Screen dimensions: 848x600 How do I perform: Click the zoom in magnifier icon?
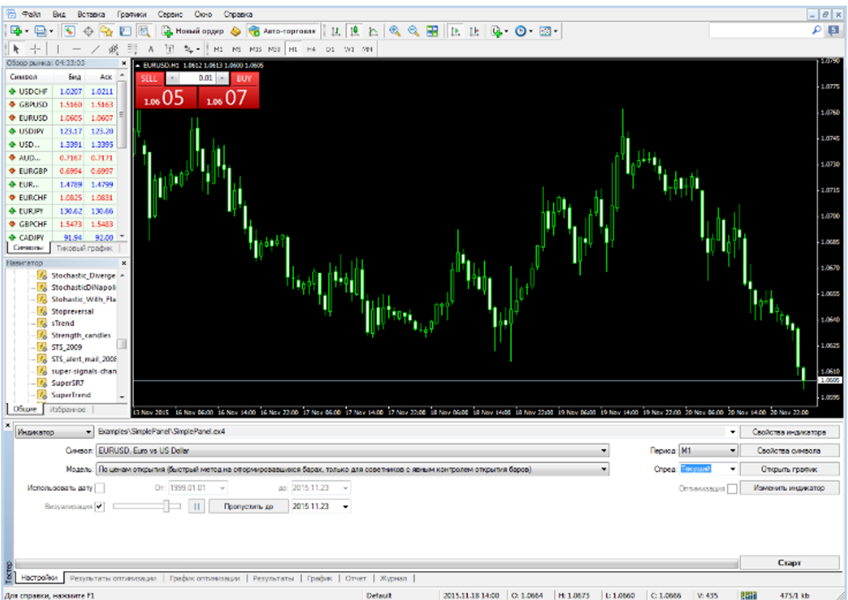point(395,31)
